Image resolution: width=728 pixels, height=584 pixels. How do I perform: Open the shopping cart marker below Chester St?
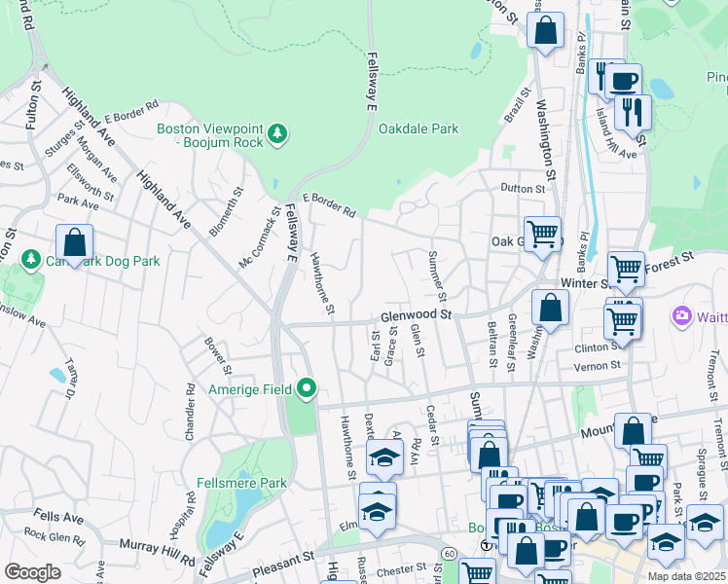pos(477,572)
